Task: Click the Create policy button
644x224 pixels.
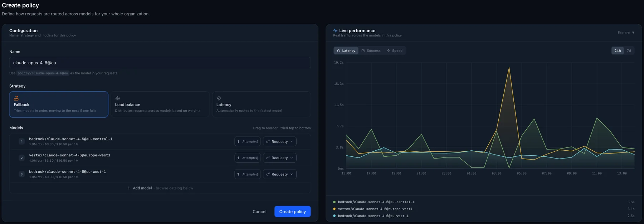Action: click(x=292, y=211)
